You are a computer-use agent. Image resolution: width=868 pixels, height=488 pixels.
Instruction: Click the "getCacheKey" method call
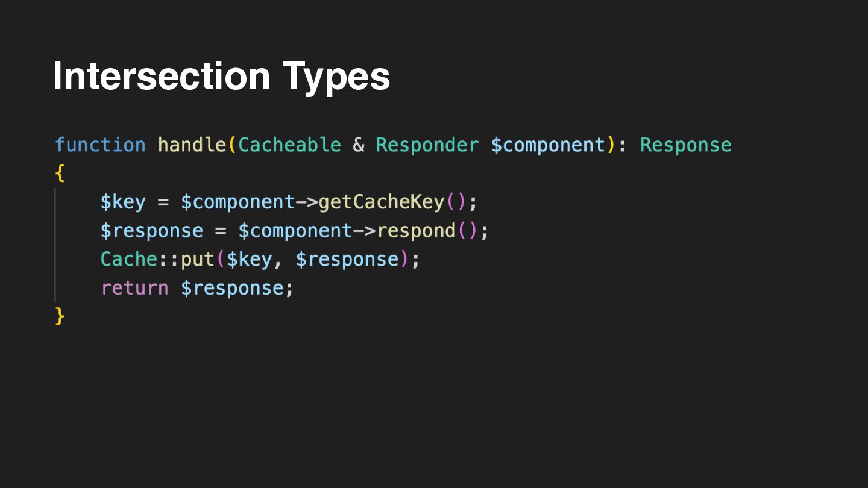pyautogui.click(x=382, y=202)
